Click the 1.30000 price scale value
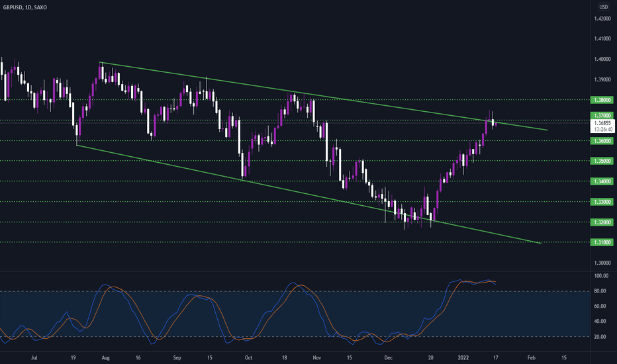Viewport: 617px width, 364px height. (x=602, y=263)
